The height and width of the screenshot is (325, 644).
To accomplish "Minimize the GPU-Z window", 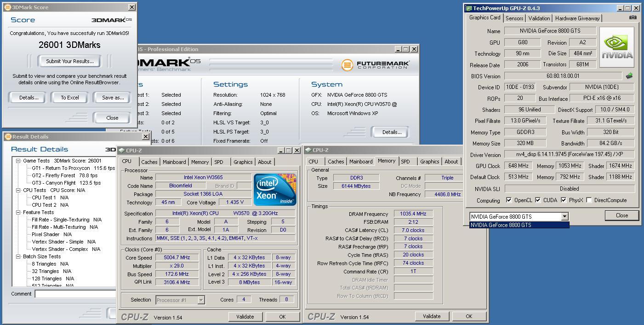I will tap(620, 8).
